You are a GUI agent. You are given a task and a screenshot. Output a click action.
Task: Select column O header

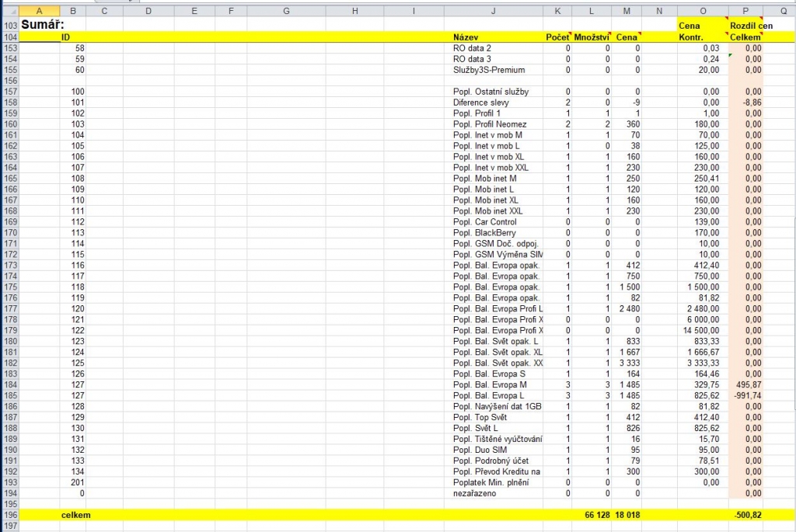pos(703,11)
